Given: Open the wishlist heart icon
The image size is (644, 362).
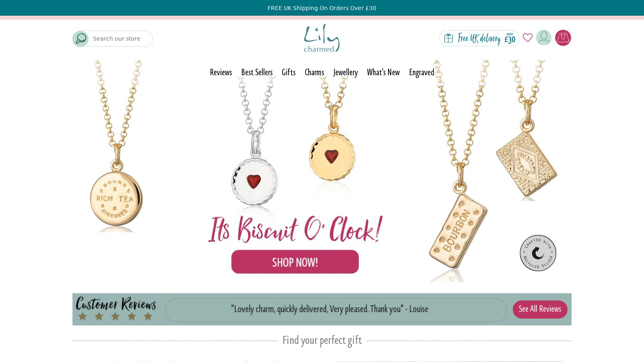Looking at the screenshot, I should coord(528,38).
